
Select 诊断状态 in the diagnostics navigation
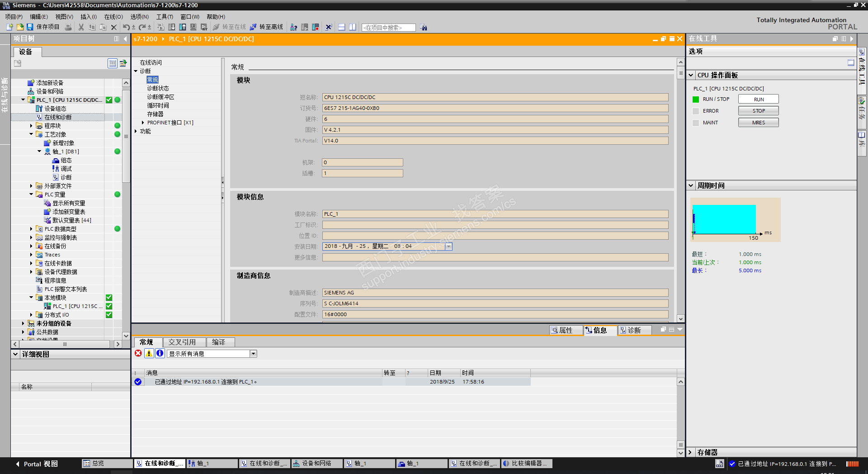(x=158, y=88)
